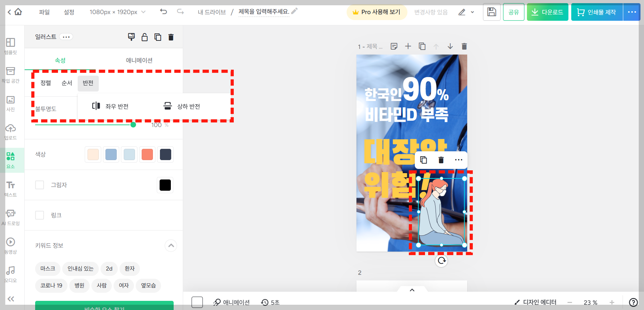
Task: Open the AI 드로잉 sidebar
Action: coord(11,217)
